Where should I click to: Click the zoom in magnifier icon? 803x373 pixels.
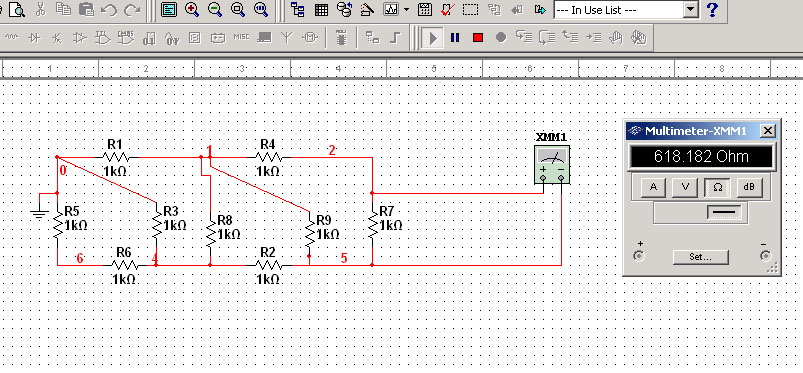192,9
